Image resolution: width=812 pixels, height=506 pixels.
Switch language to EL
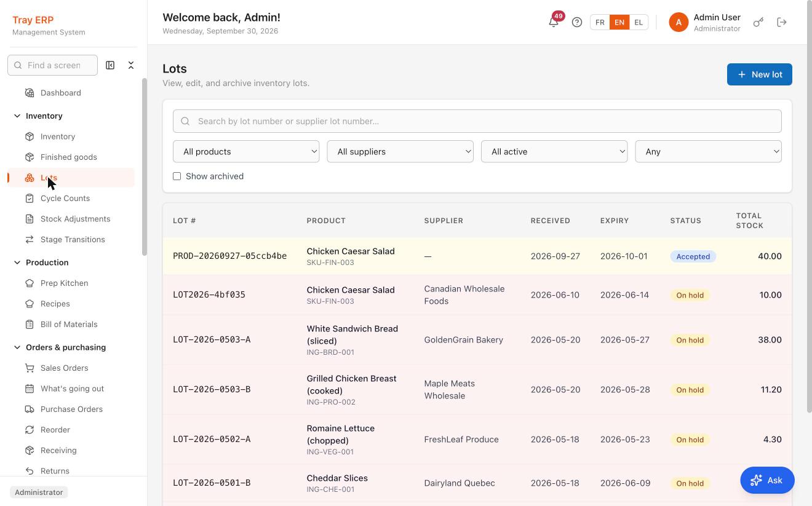(x=639, y=22)
